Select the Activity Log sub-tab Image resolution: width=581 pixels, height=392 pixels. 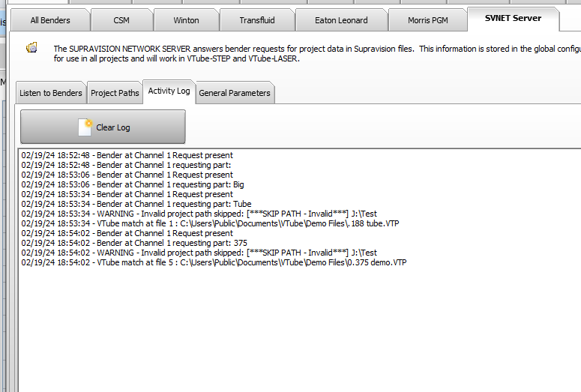point(169,91)
